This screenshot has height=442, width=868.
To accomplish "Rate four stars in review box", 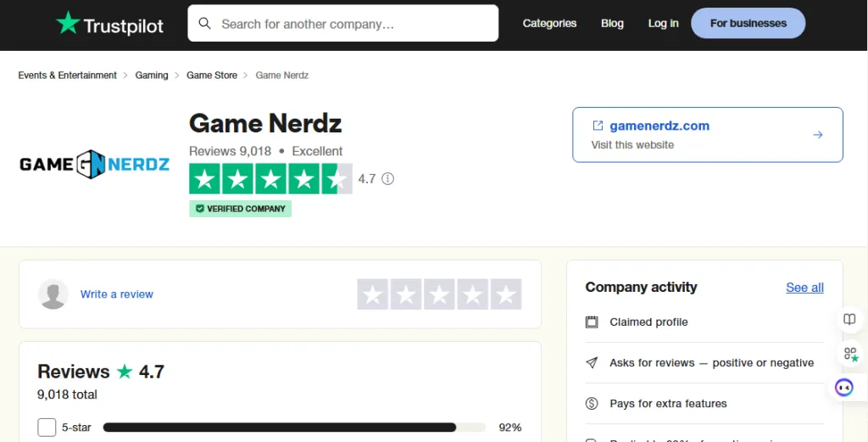I will [473, 294].
